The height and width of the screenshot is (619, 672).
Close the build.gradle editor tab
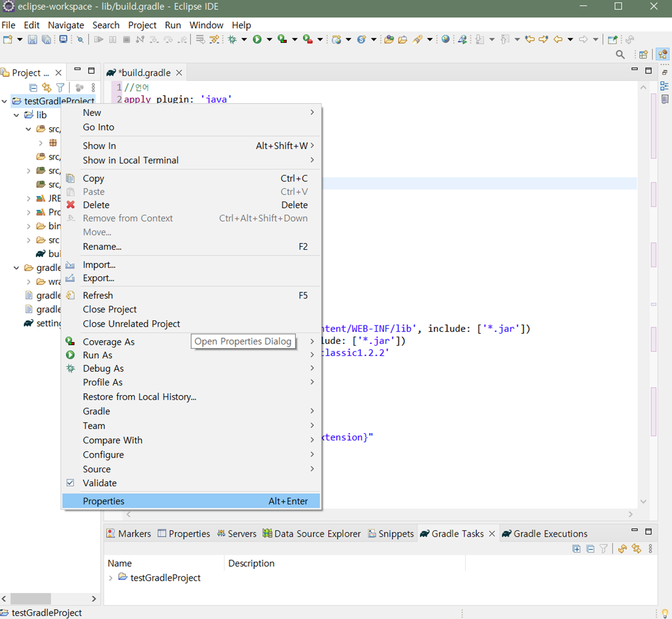pos(179,73)
